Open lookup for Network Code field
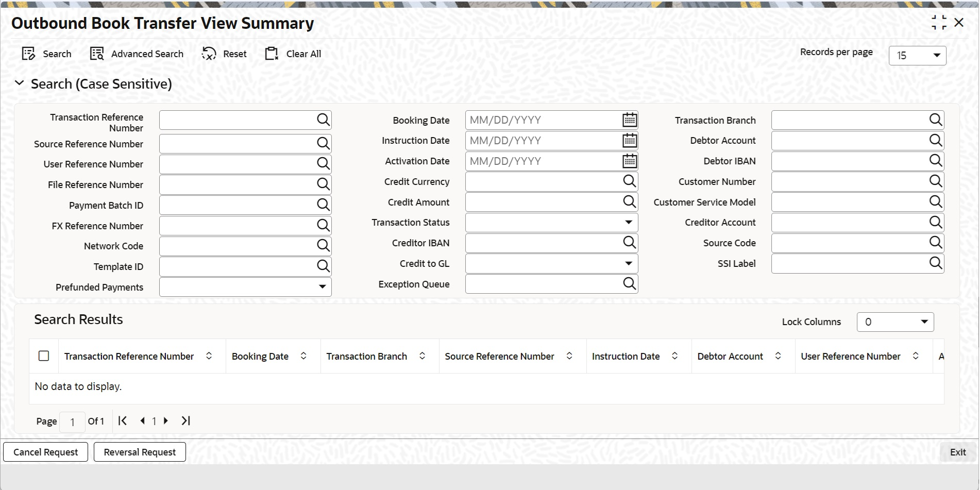 click(323, 246)
